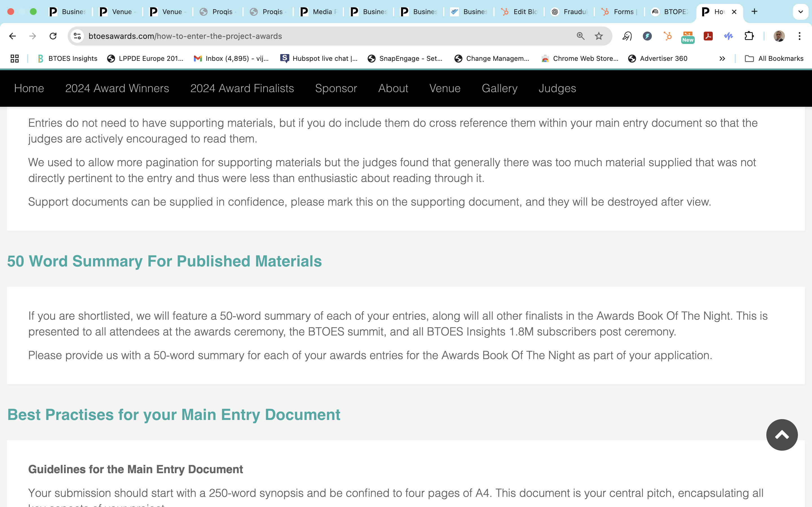Viewport: 812px width, 507px height.
Task: View site information icon in address bar
Action: (78, 36)
